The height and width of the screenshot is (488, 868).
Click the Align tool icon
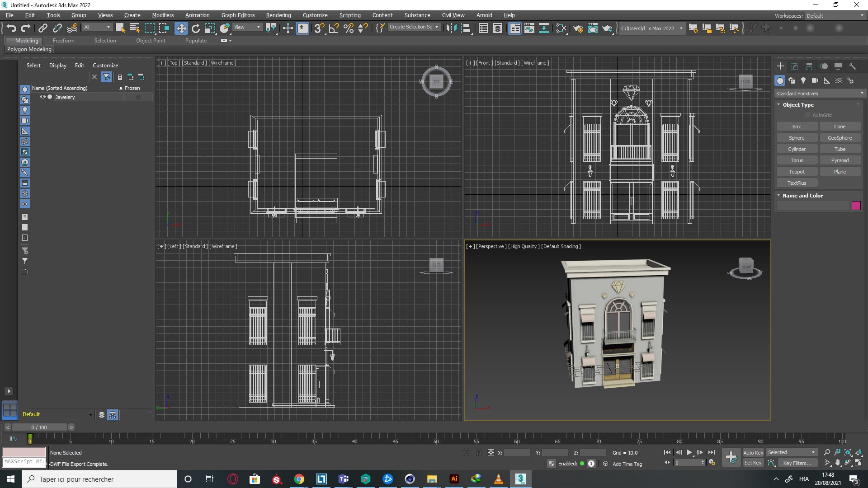[x=466, y=28]
